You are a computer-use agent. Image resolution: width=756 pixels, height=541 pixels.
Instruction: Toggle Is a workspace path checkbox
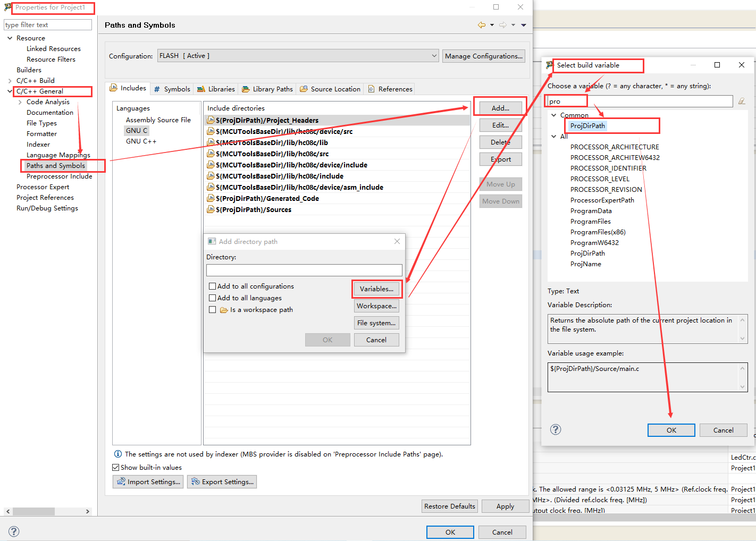(213, 310)
